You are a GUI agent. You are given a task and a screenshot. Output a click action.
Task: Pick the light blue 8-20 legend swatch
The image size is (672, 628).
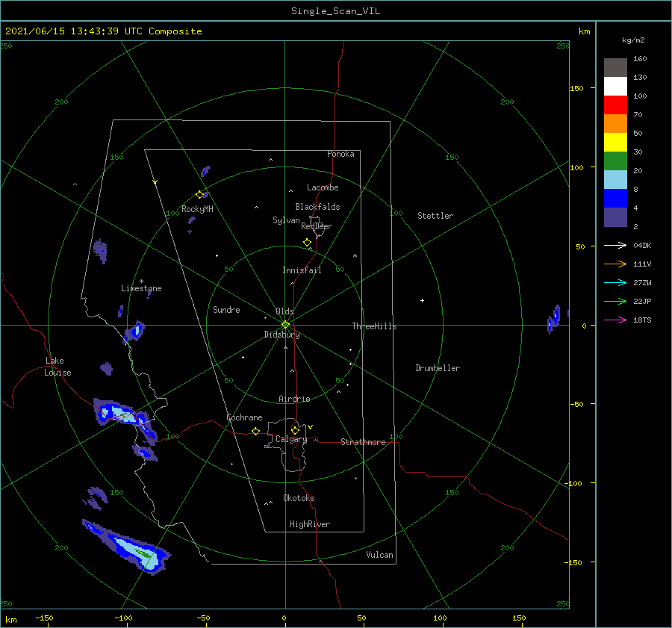615,180
